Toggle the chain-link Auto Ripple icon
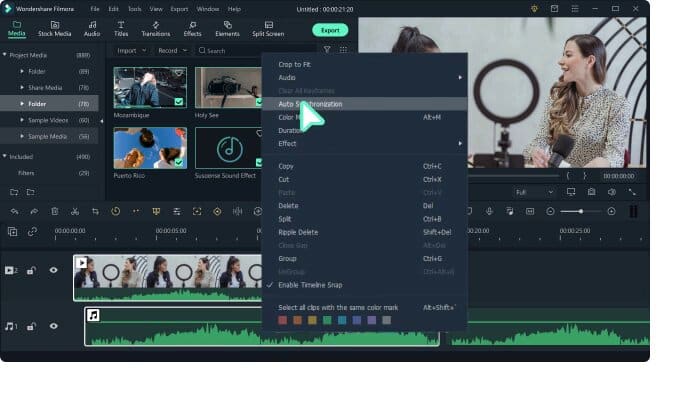This screenshot has width=690, height=394. click(x=32, y=232)
